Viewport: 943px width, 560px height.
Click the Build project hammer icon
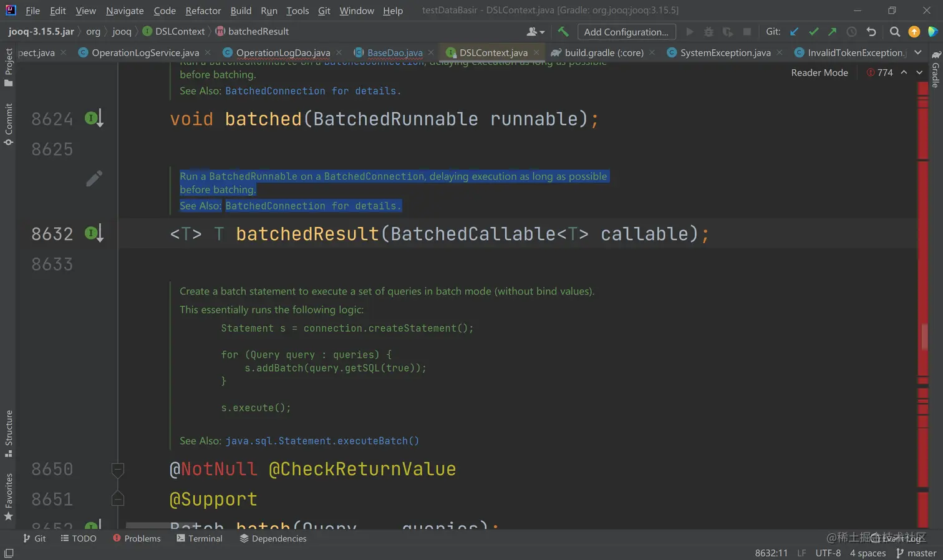point(563,32)
